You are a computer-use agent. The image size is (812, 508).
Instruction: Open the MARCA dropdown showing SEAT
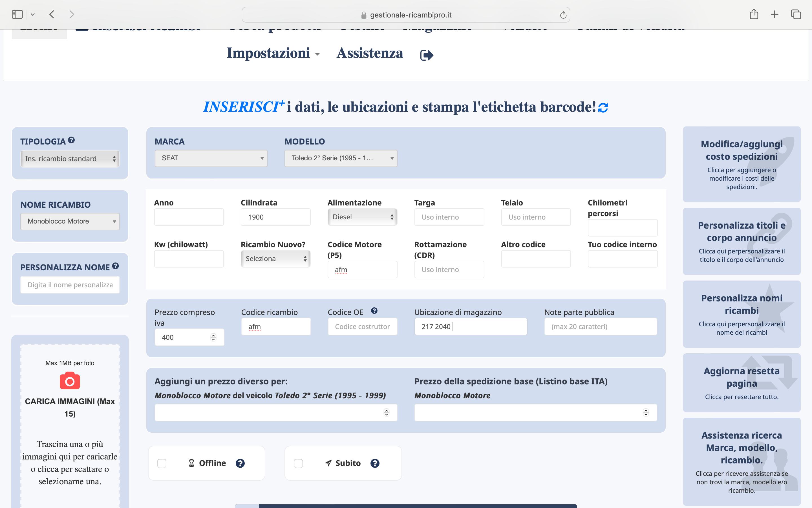coord(211,158)
